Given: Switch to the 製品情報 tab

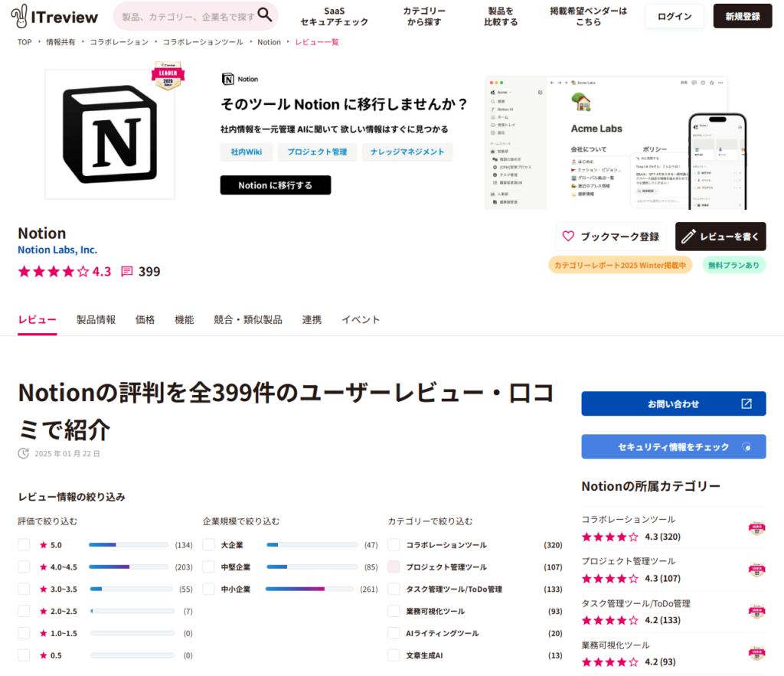Looking at the screenshot, I should 96,320.
